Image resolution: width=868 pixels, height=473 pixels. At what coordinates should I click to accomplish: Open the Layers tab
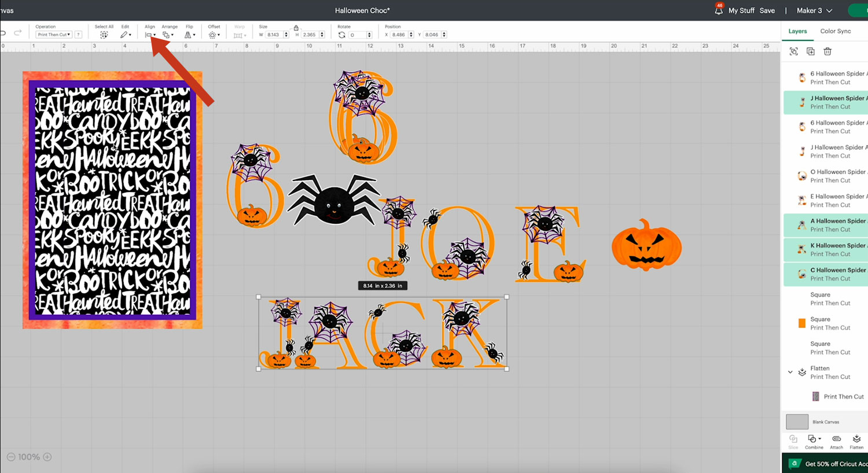tap(797, 31)
